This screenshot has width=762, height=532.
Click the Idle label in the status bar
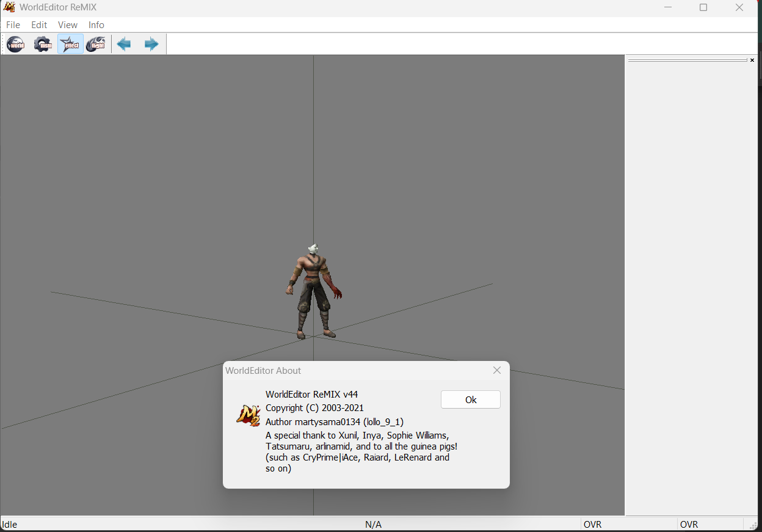coord(9,524)
